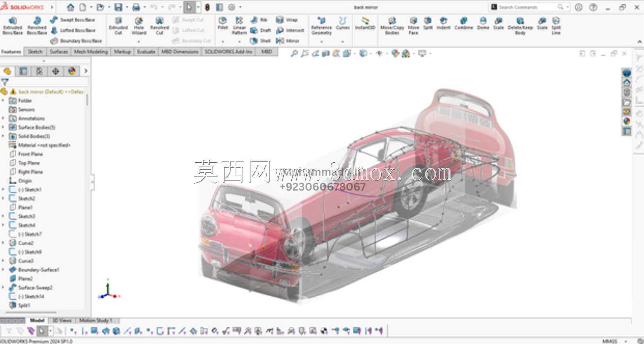The width and height of the screenshot is (644, 344).
Task: Click the Search Commands field
Action: pos(528,7)
